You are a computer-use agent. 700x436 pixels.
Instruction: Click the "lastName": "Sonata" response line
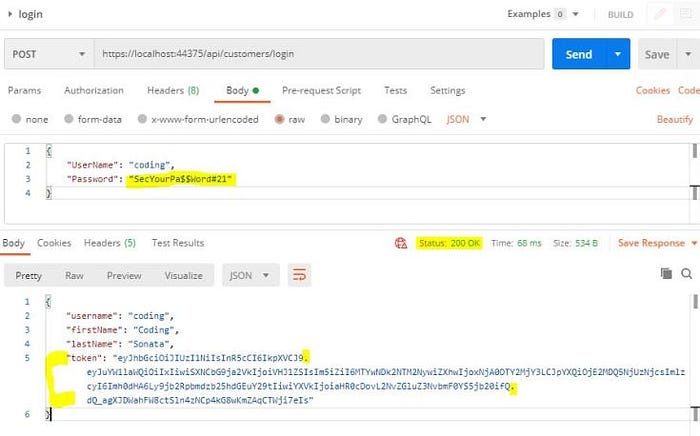click(120, 344)
